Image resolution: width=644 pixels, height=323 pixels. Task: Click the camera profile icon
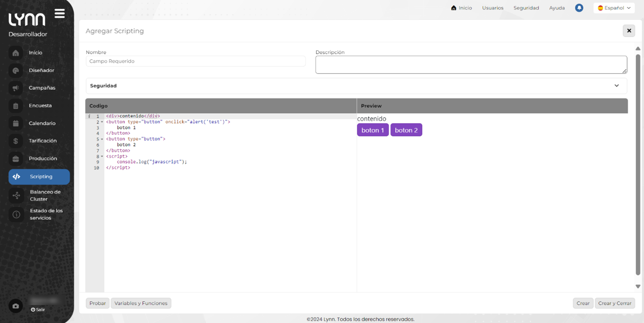point(16,306)
